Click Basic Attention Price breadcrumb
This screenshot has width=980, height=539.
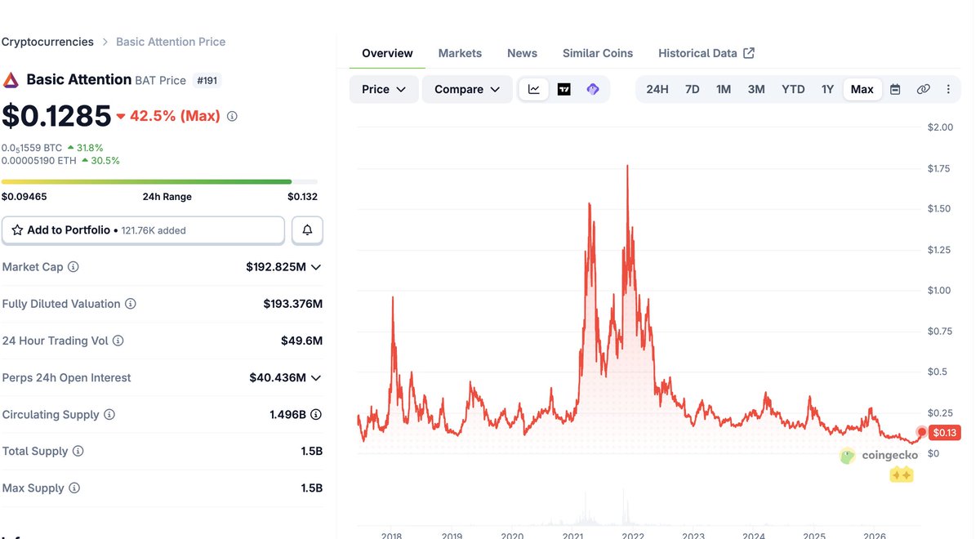tap(171, 42)
